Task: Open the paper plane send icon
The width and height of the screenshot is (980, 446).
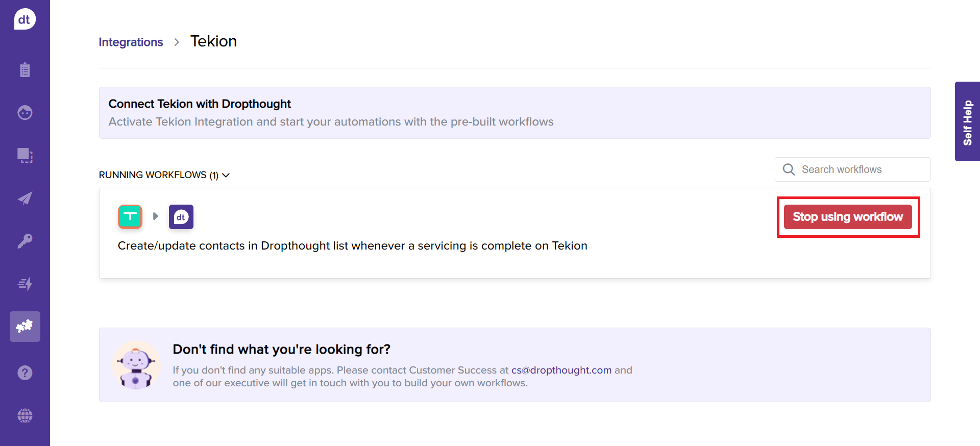Action: tap(24, 198)
